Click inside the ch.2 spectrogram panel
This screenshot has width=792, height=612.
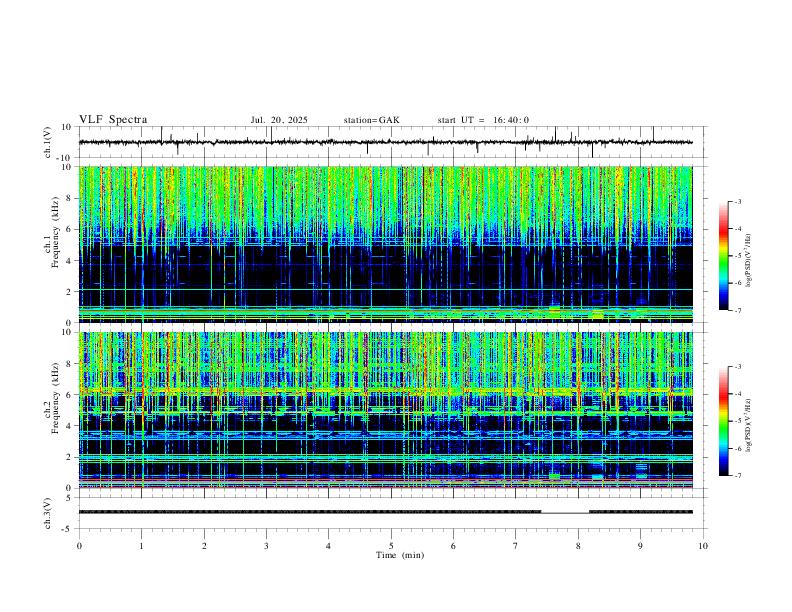386,410
